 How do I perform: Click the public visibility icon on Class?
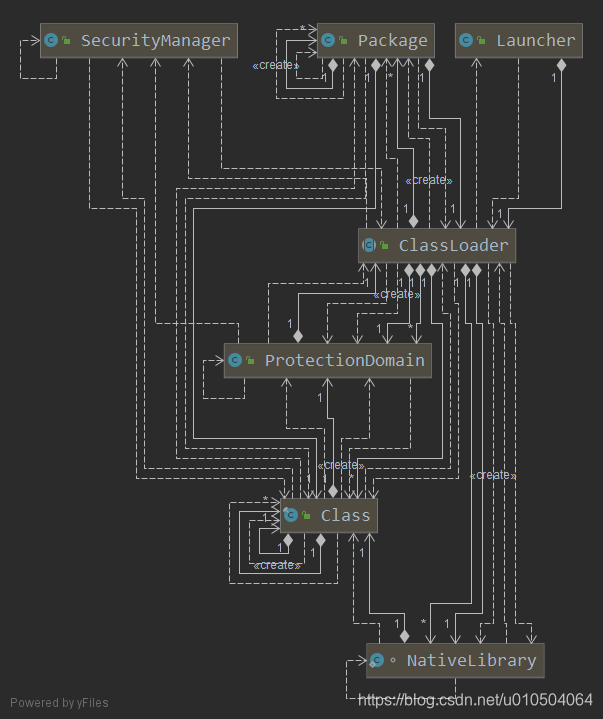pyautogui.click(x=306, y=516)
